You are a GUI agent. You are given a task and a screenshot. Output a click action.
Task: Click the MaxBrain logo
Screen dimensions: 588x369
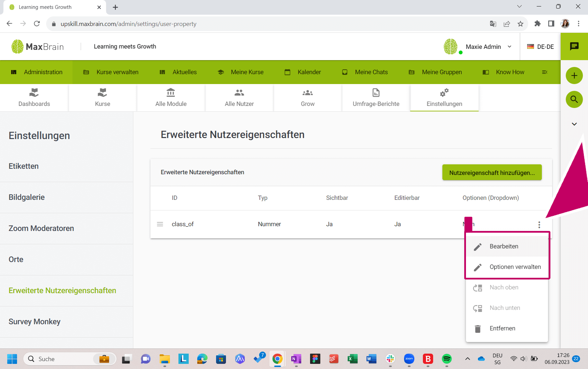click(x=38, y=47)
